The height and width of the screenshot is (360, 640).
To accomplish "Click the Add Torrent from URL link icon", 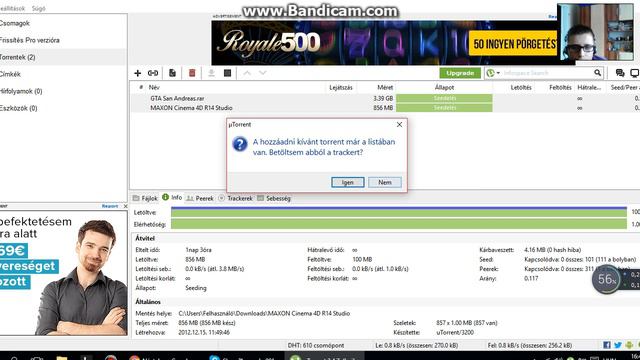I will coord(153,73).
